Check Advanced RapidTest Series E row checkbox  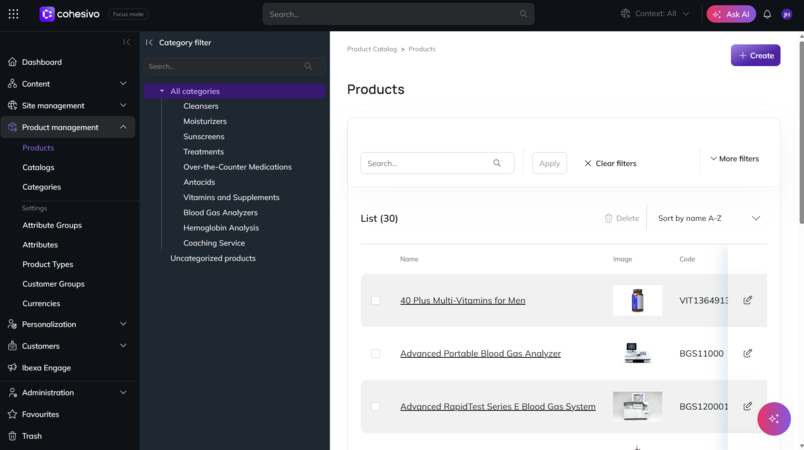pyautogui.click(x=376, y=406)
